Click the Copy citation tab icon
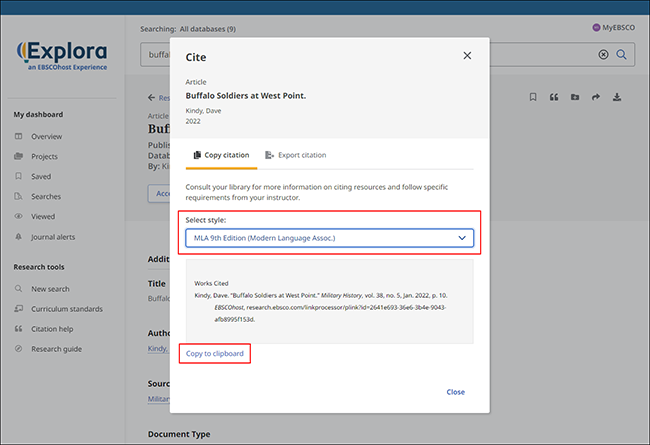Image resolution: width=650 pixels, height=445 pixels. tap(197, 155)
